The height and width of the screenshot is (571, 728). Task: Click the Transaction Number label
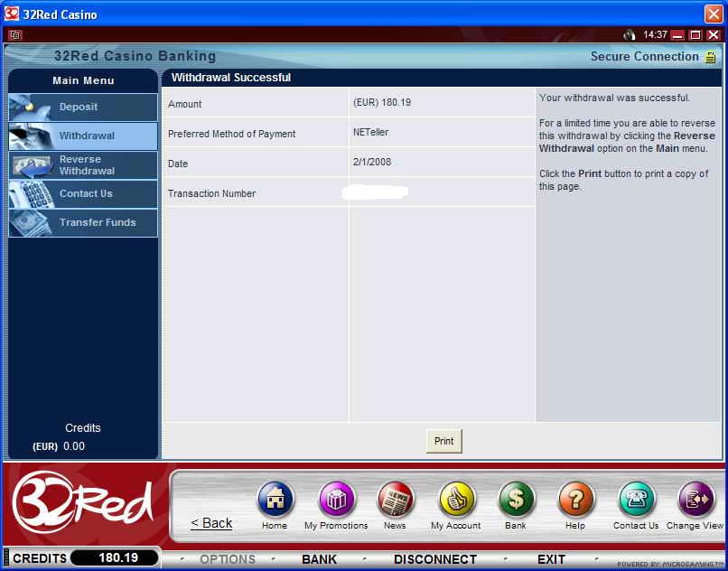(211, 193)
